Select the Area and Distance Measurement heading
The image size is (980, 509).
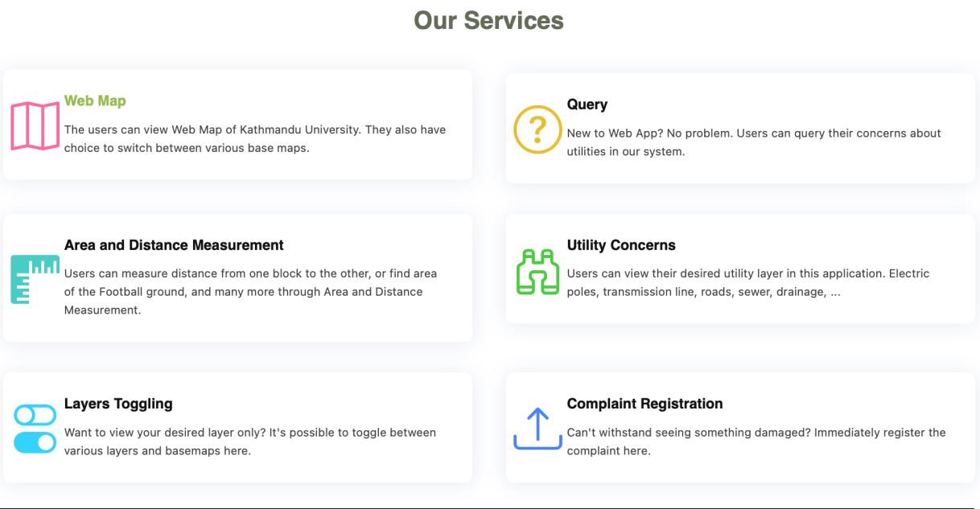tap(174, 245)
